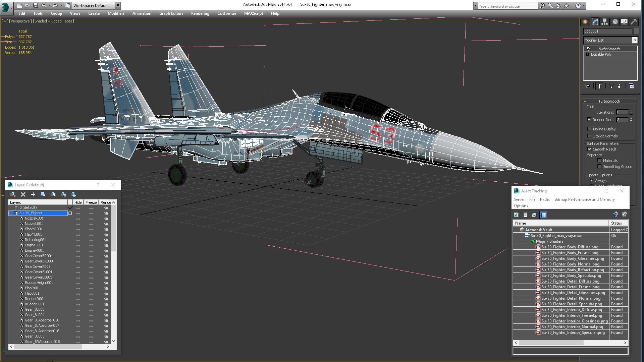Click the Project Folder icon beside Workspace
The width and height of the screenshot is (644, 362).
pyautogui.click(x=67, y=5)
